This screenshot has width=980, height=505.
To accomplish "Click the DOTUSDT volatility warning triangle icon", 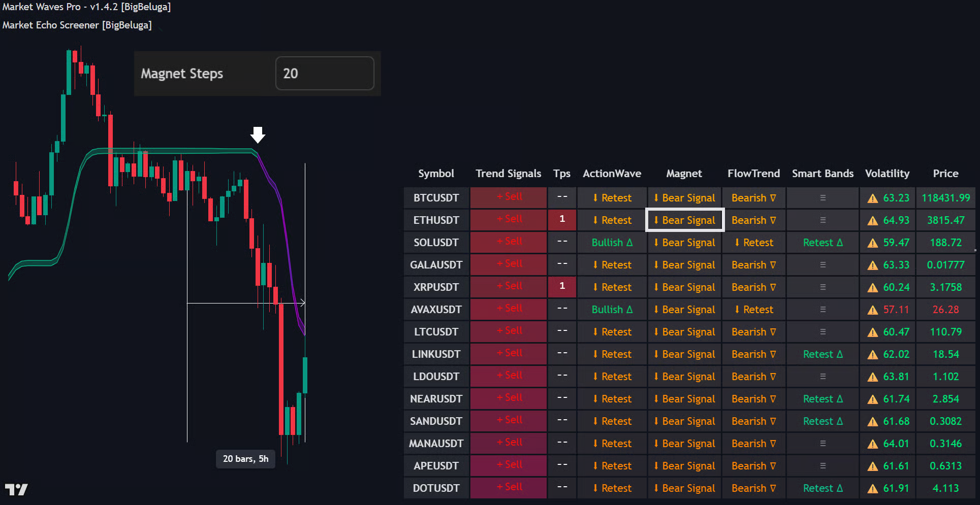I will [x=872, y=489].
